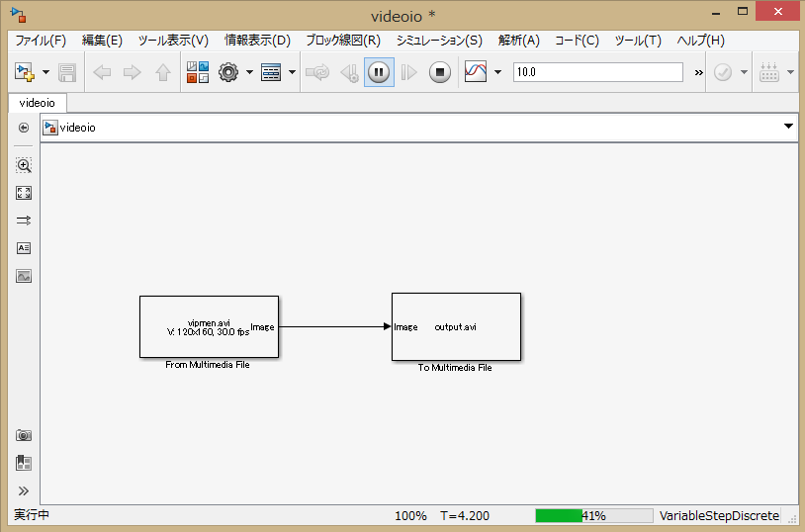Switch to the videoio tab
805x532 pixels.
click(38, 103)
